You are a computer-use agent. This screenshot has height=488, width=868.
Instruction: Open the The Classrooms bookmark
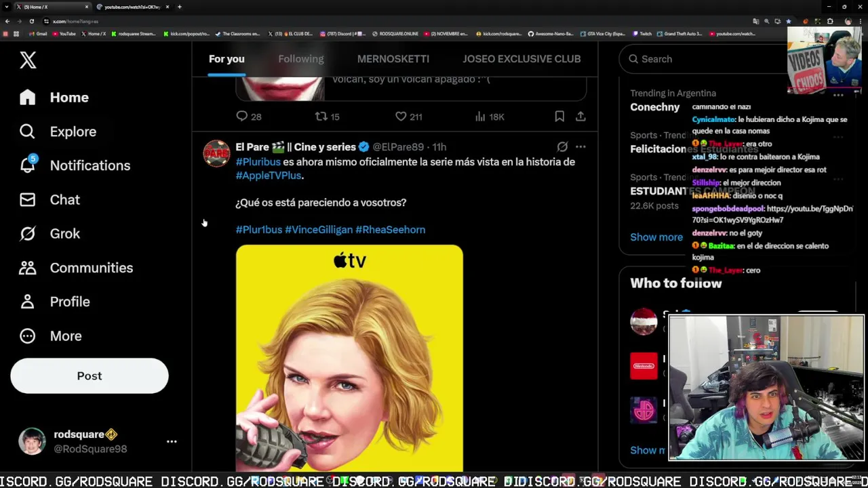[x=237, y=34]
